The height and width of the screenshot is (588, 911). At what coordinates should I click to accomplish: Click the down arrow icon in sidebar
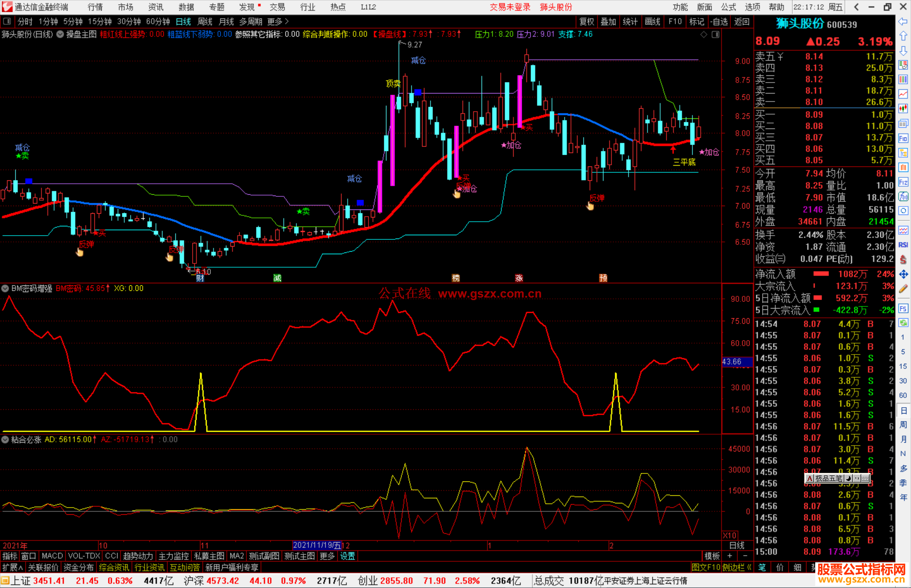click(903, 51)
